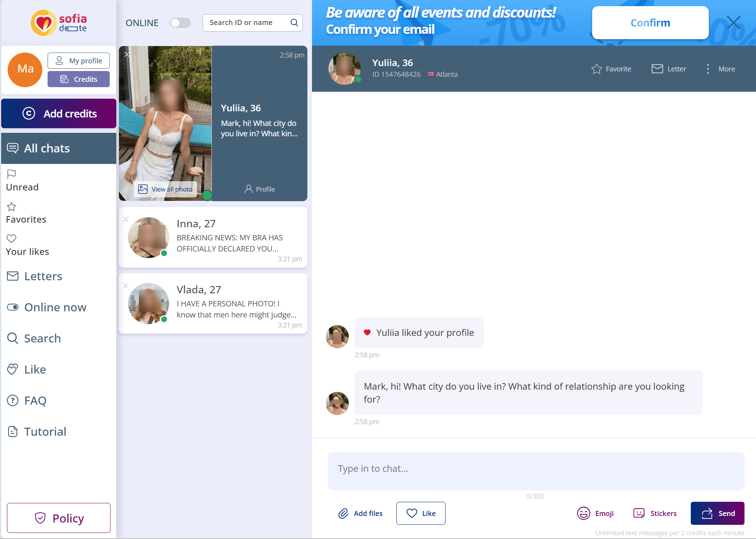Screen dimensions: 756x539
Task: Click the Add credits button
Action: (59, 114)
